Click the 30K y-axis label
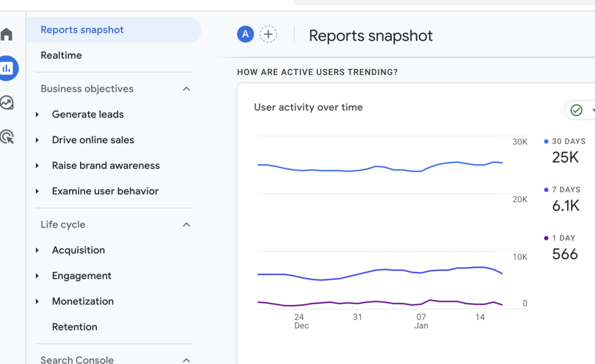595x364 pixels. [x=520, y=142]
